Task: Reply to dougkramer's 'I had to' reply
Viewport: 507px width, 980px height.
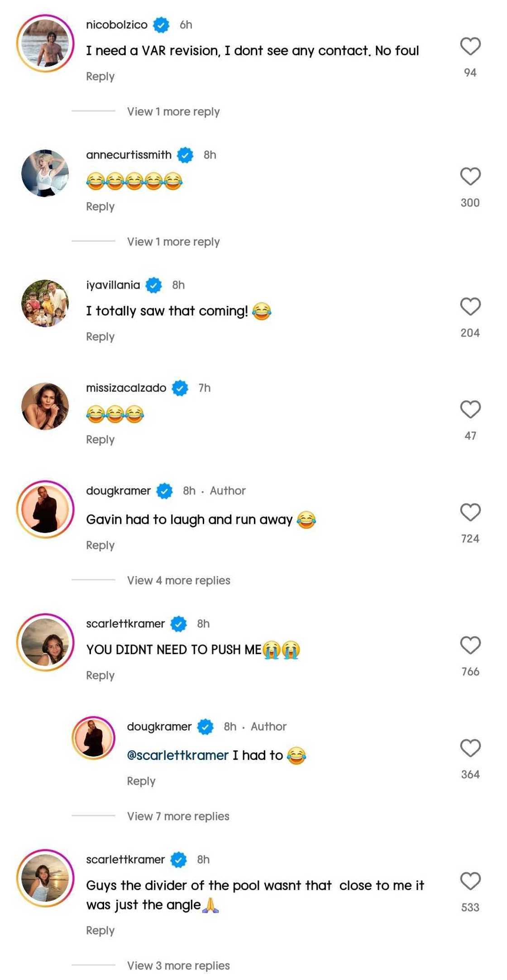Action: point(141,781)
